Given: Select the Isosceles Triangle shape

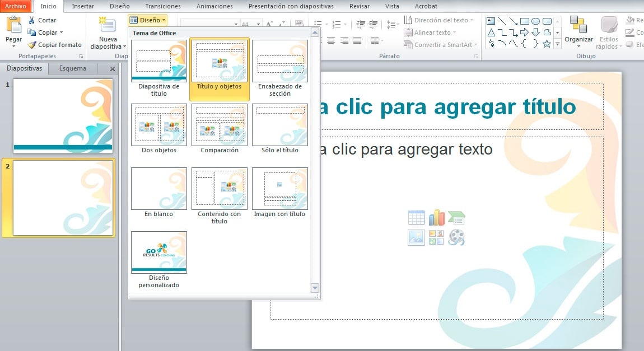Looking at the screenshot, I should coord(491,32).
